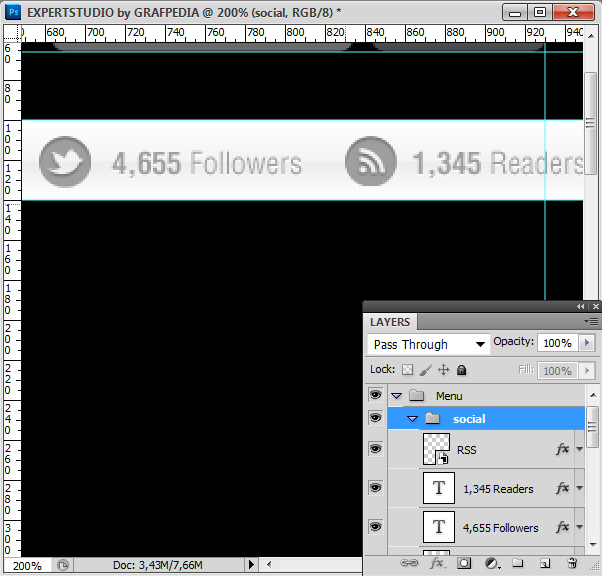Select the Layers panel tab
Screen dimensions: 602x576
[390, 322]
